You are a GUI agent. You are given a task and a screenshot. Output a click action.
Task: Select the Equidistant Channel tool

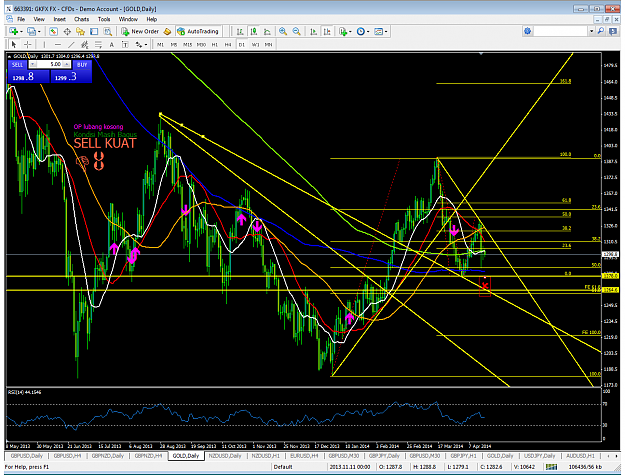click(x=85, y=45)
